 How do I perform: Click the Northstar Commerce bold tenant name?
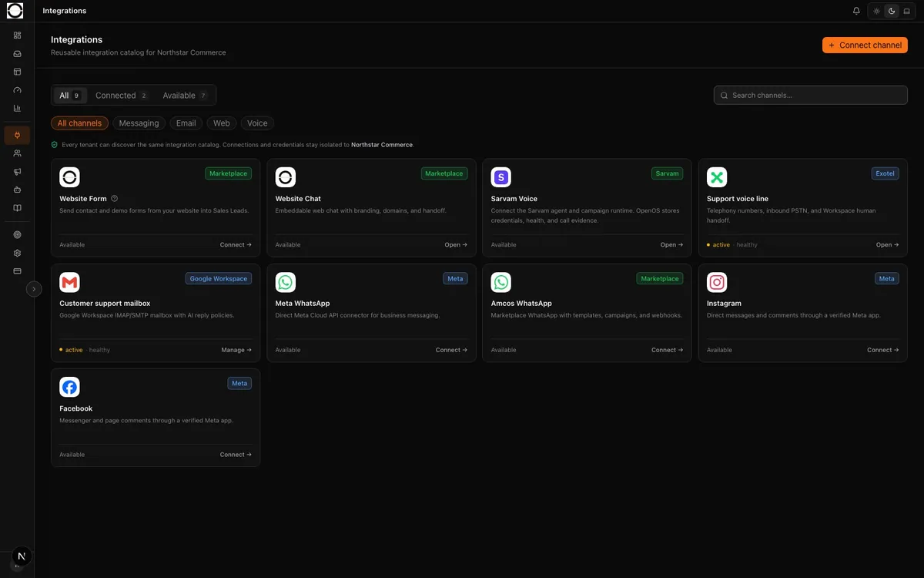(x=382, y=145)
